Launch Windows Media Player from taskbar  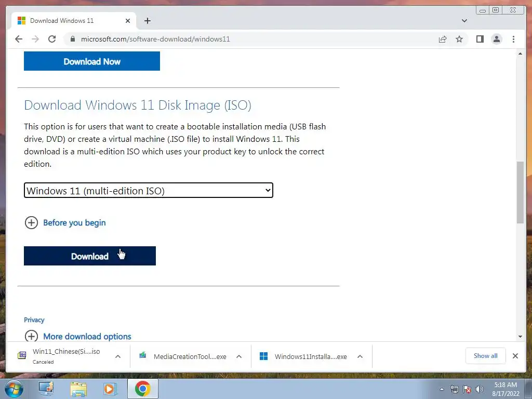(x=110, y=389)
